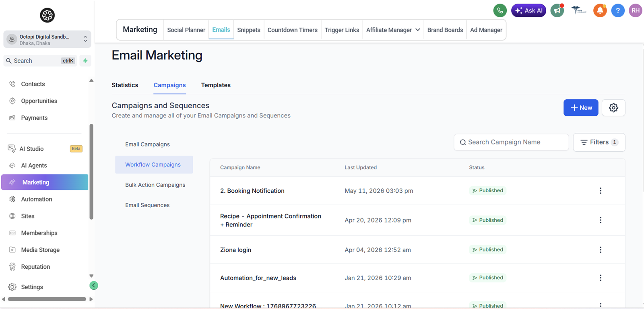This screenshot has height=309, width=644.
Task: Expand the Affiliate Manager dropdown
Action: [x=393, y=30]
